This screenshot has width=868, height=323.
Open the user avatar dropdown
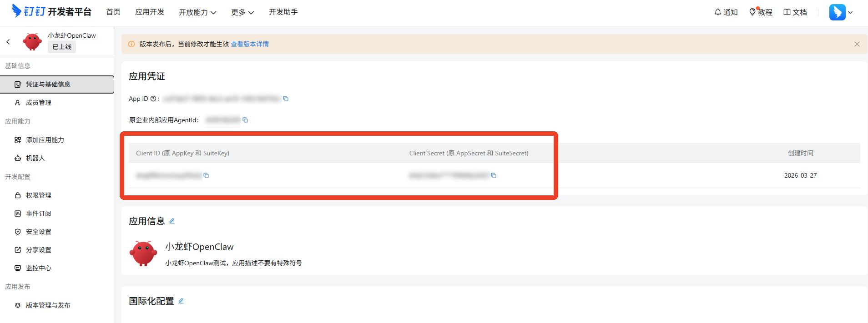click(841, 12)
